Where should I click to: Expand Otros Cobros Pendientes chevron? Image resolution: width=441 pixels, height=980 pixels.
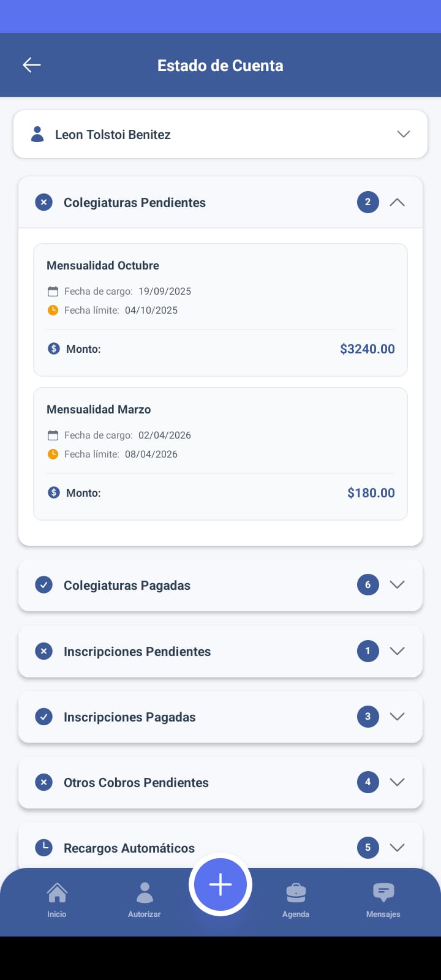(397, 782)
